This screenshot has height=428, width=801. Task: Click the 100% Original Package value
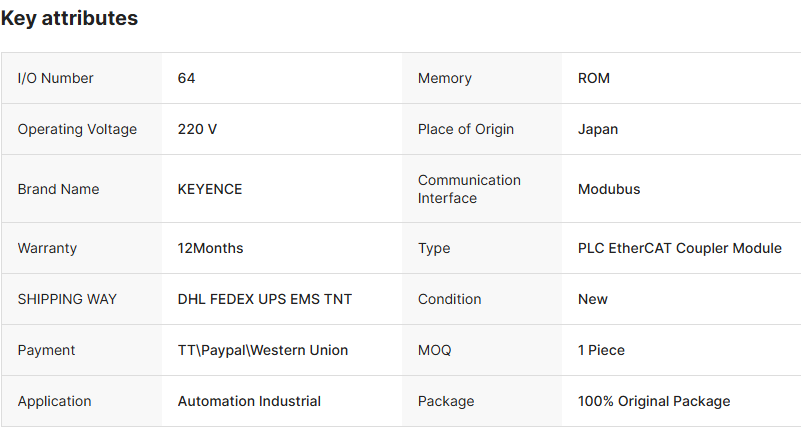pyautogui.click(x=654, y=401)
